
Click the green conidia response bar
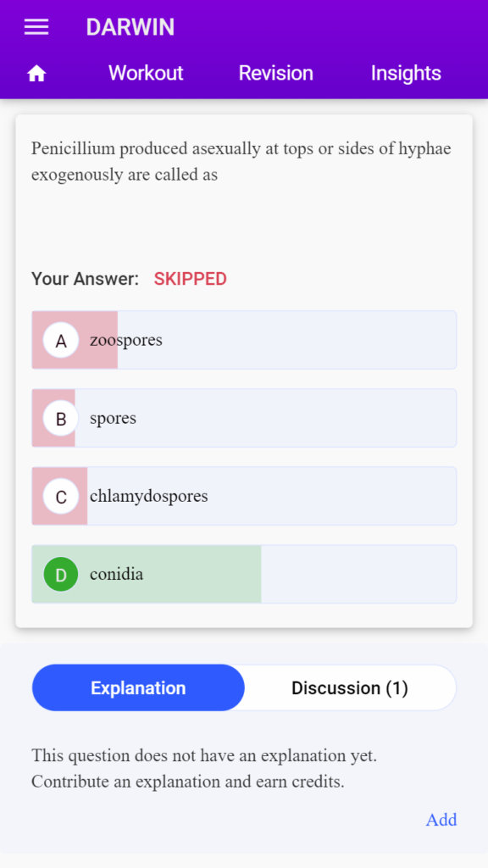click(x=147, y=574)
